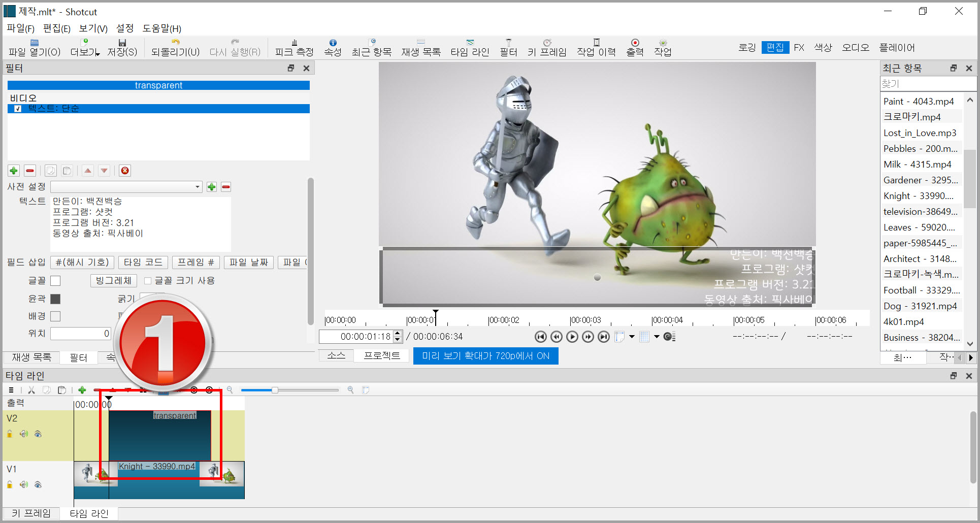
Task: Click the timeline paste clipboard icon
Action: tap(62, 390)
